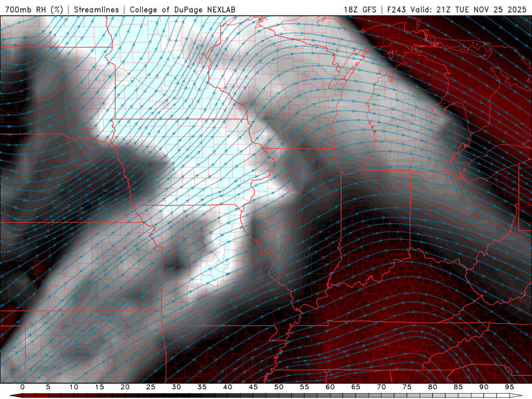Click the colorbar label "0"

pyautogui.click(x=23, y=387)
